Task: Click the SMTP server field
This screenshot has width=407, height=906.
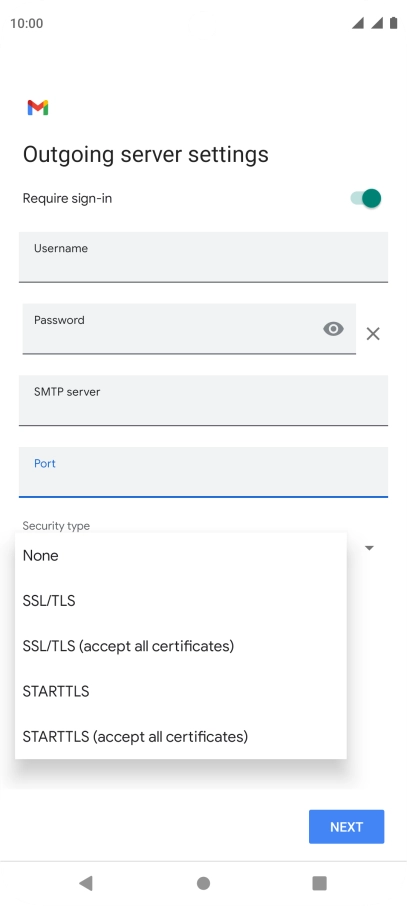Action: click(x=204, y=400)
